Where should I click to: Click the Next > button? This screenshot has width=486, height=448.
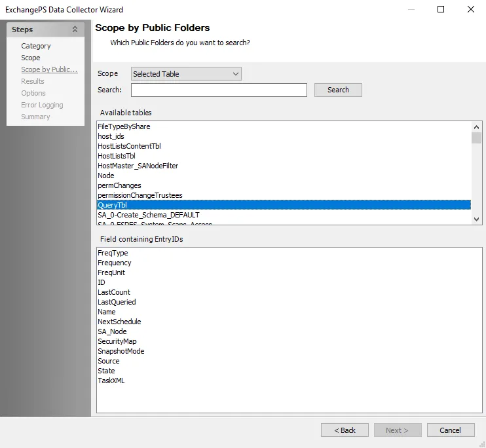click(398, 430)
